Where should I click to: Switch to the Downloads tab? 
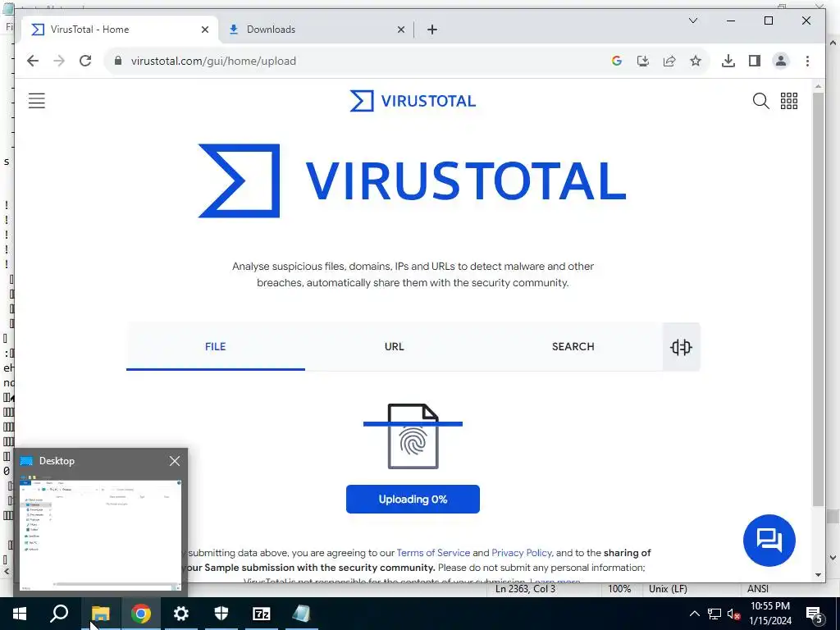[x=316, y=30]
